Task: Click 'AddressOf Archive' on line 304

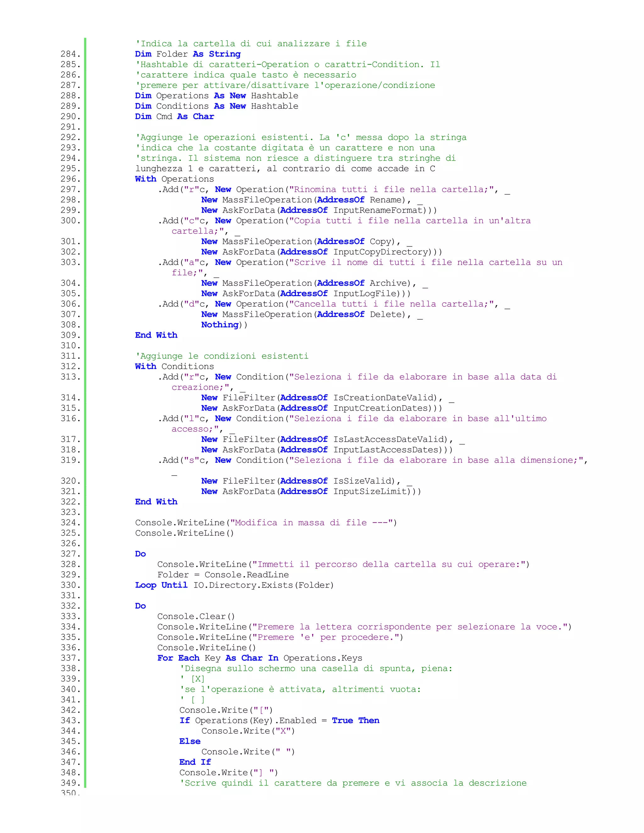Action: (362, 283)
